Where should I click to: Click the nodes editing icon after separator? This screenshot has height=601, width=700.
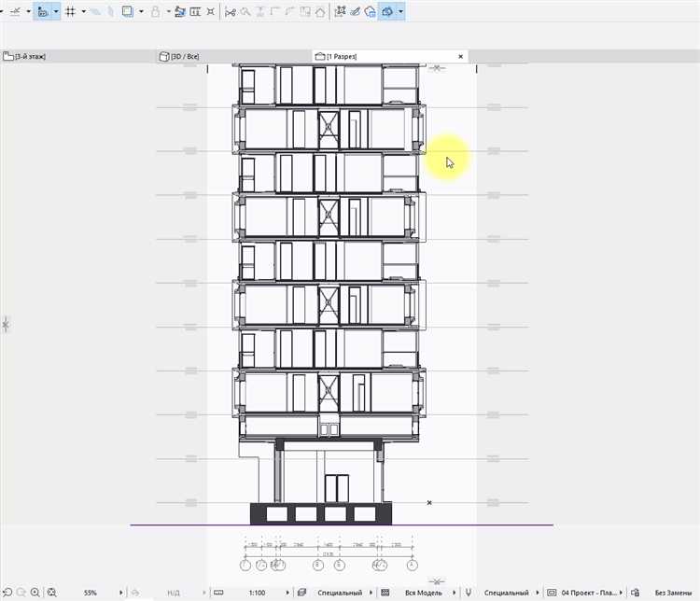point(340,11)
